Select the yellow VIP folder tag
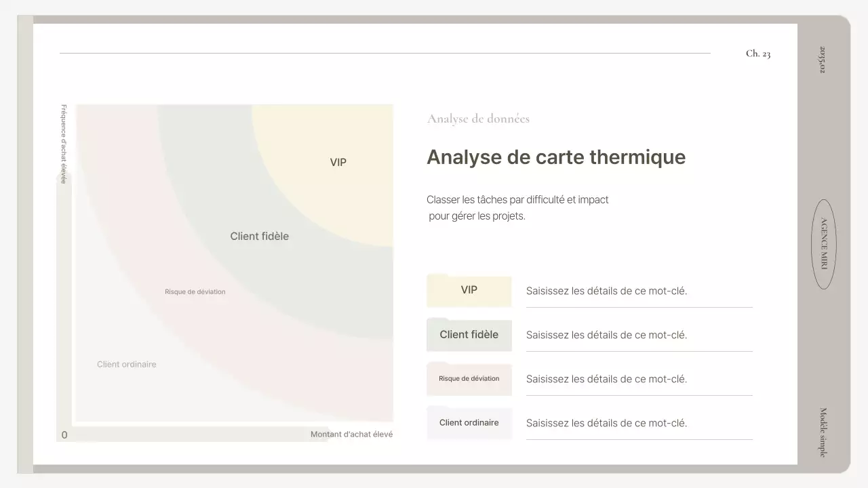Viewport: 868px width, 488px height. coord(469,290)
